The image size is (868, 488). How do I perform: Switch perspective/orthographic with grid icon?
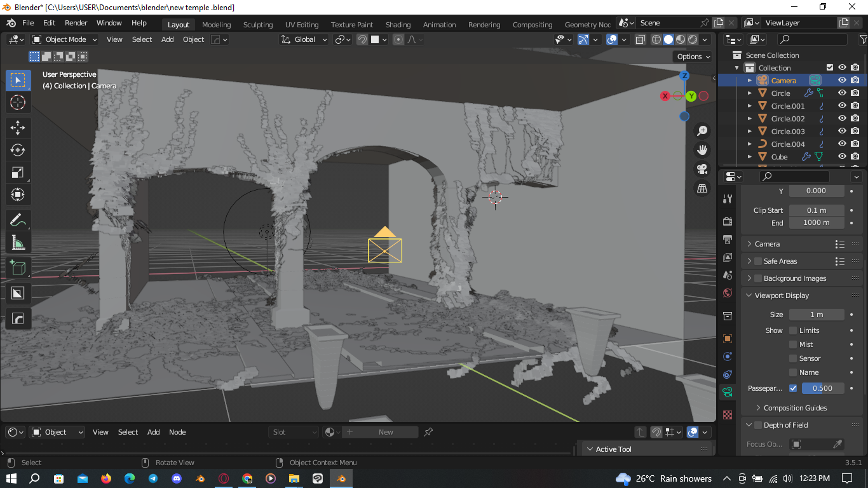(x=702, y=188)
